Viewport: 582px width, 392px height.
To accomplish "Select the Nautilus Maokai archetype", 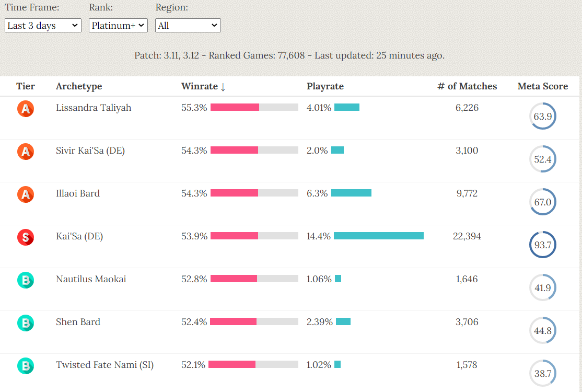I will [x=91, y=279].
